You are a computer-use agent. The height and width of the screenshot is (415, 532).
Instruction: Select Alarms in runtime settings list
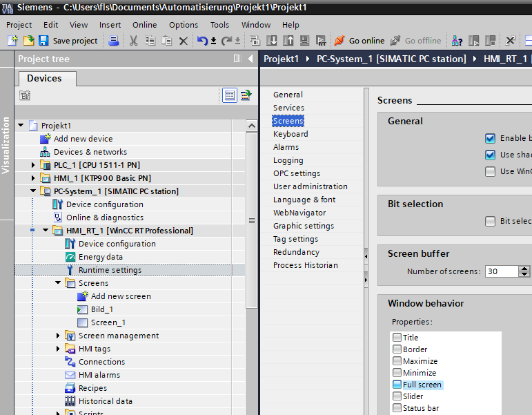pyautogui.click(x=286, y=147)
